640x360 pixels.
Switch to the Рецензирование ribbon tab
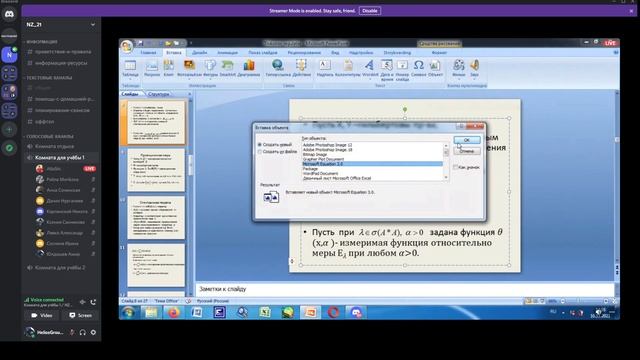(x=304, y=53)
